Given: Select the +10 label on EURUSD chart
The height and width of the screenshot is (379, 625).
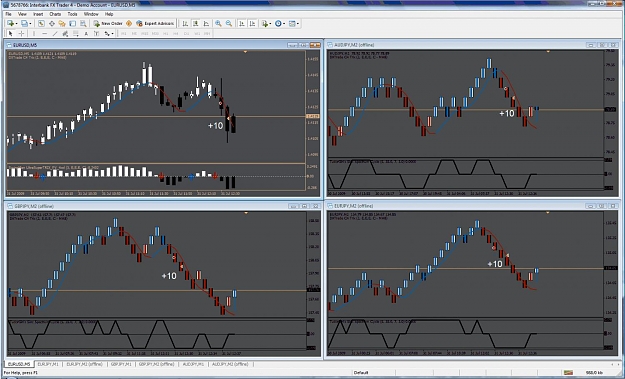Looking at the screenshot, I should point(215,126).
